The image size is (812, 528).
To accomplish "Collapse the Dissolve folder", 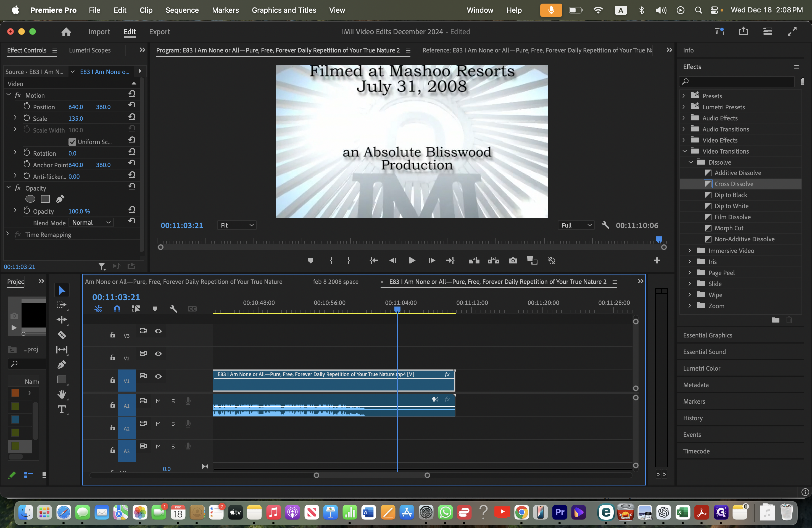I will click(690, 162).
